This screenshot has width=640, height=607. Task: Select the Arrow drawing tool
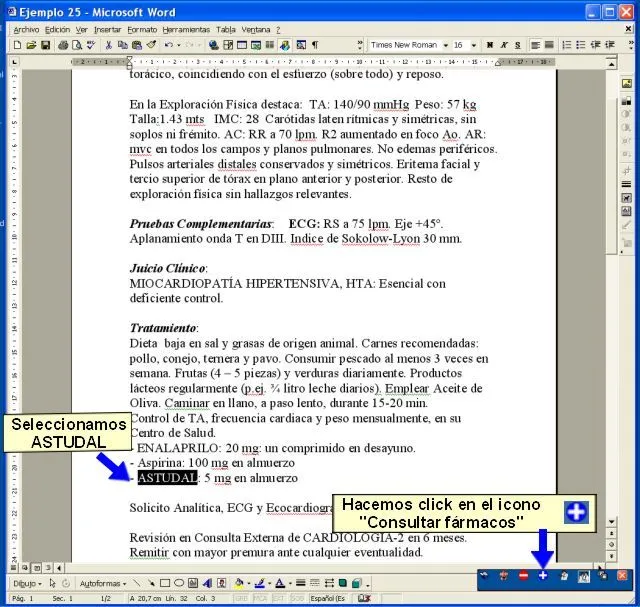click(151, 583)
